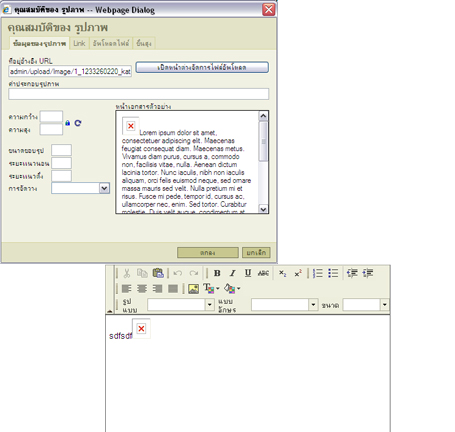The width and height of the screenshot is (455, 432).
Task: Click the Copy icon in editor toolbar
Action: (142, 273)
